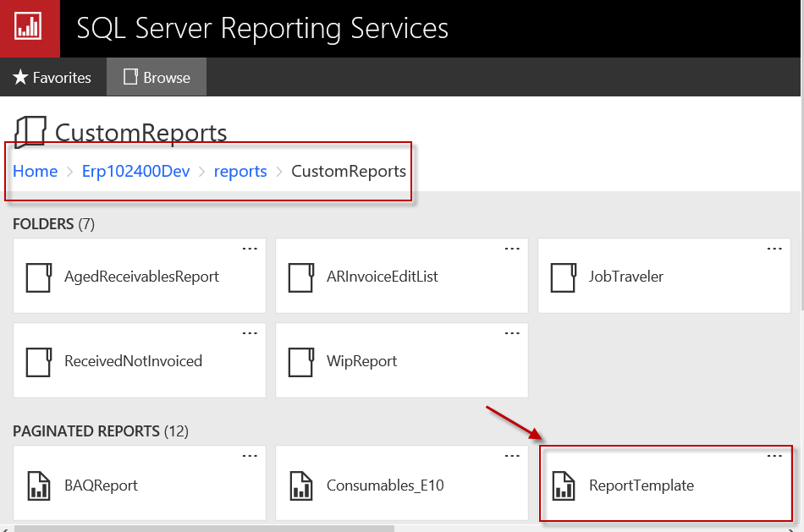Open ellipsis menu on JobTraveler tile
This screenshot has height=532, width=804.
click(x=774, y=249)
